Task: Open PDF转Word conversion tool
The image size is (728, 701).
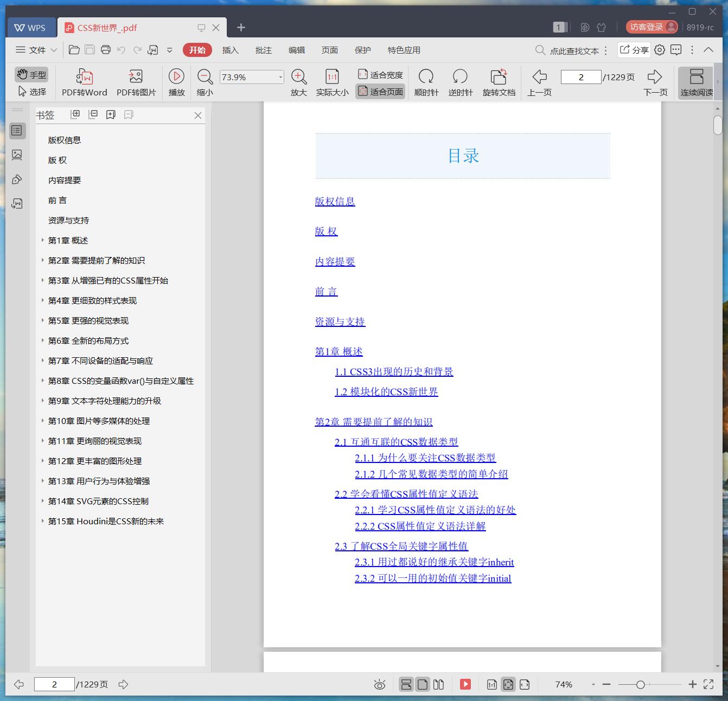Action: pos(84,81)
